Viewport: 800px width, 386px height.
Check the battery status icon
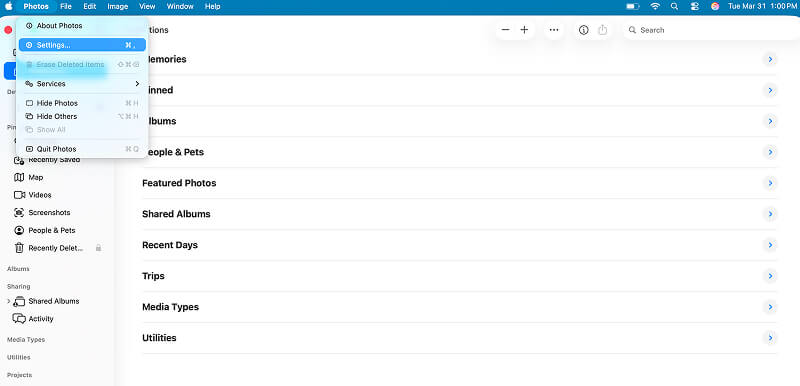(x=633, y=7)
